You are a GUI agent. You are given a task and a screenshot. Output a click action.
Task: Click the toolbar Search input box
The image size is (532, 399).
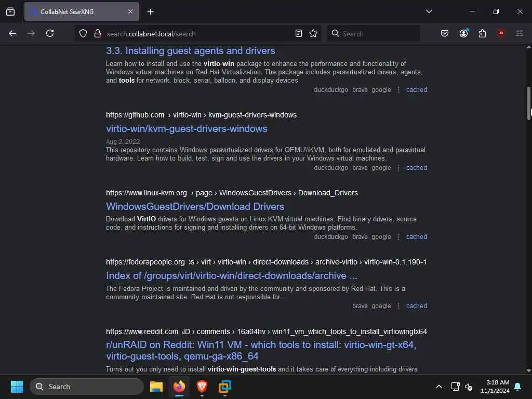[373, 34]
